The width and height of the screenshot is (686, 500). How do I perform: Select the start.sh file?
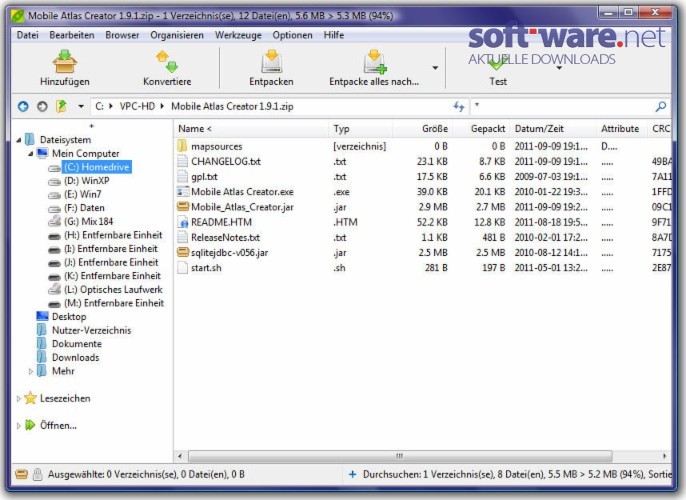[x=206, y=268]
